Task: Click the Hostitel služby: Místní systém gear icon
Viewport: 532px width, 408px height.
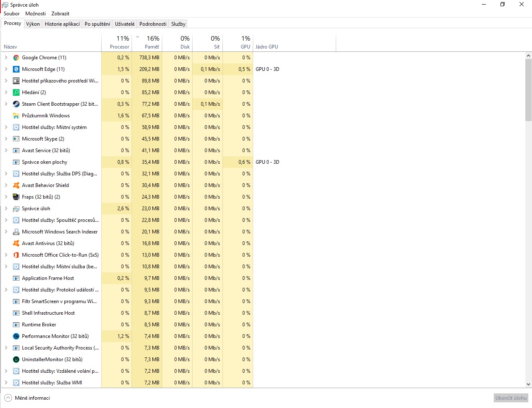Action: tap(16, 127)
